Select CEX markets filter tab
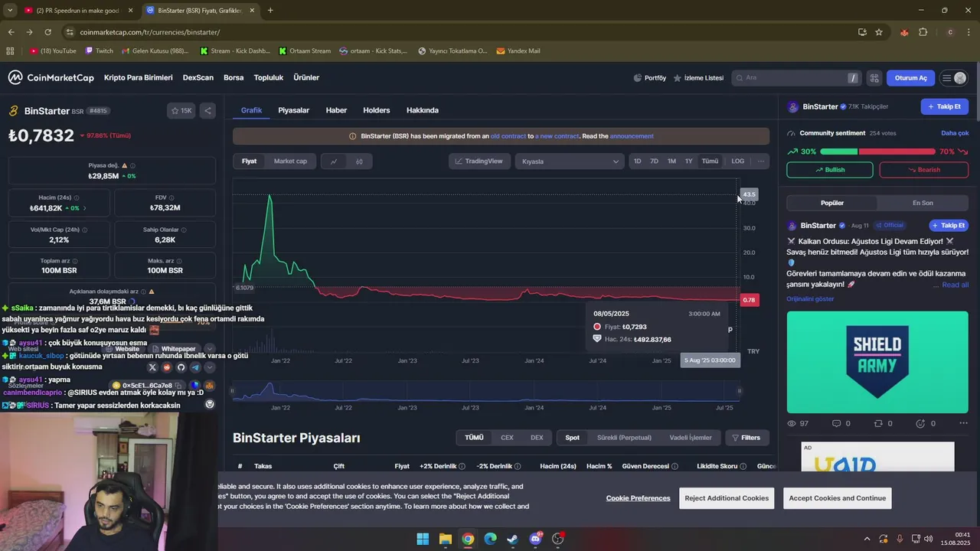 tap(507, 438)
